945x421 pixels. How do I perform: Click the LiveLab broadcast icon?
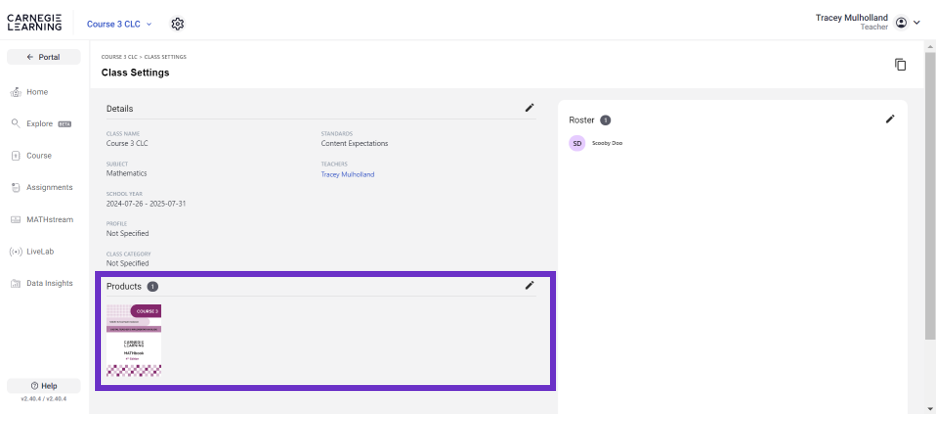point(16,251)
